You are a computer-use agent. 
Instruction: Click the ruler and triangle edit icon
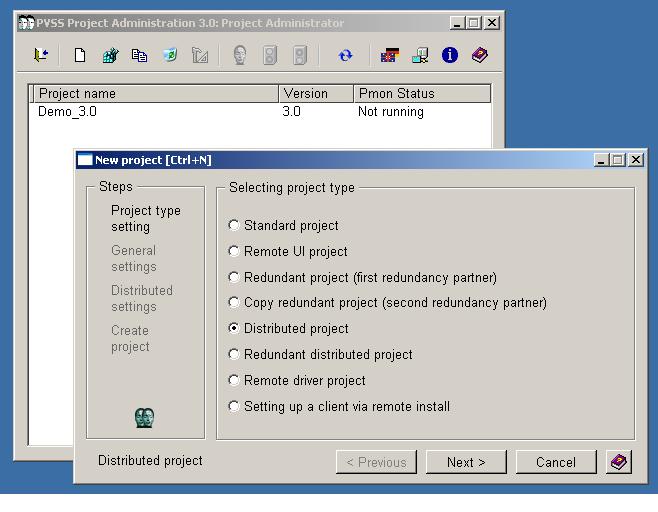[x=200, y=55]
